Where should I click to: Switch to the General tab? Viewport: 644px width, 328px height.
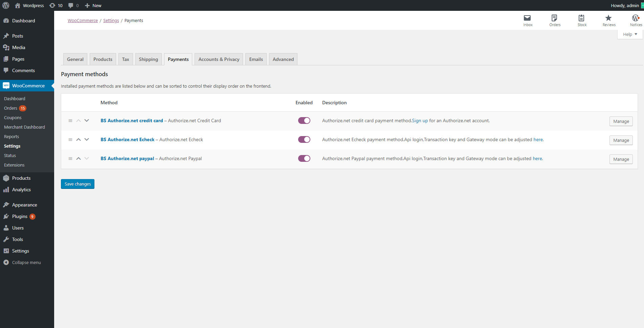click(75, 59)
